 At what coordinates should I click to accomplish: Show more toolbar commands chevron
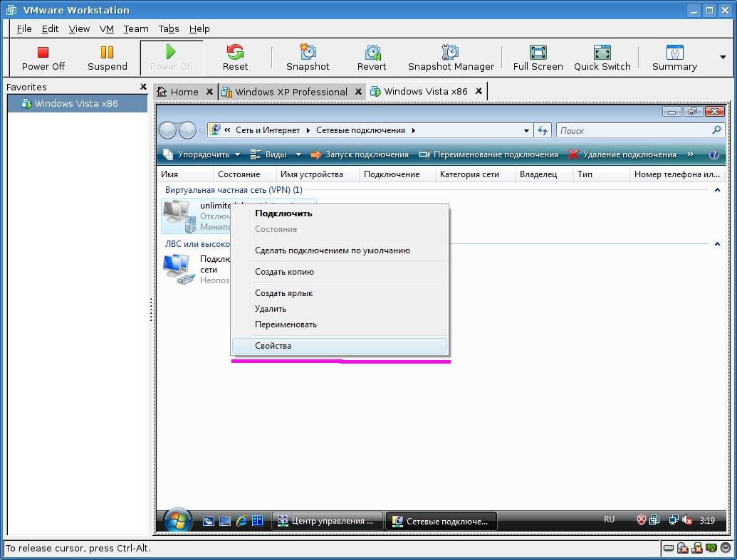click(x=690, y=154)
